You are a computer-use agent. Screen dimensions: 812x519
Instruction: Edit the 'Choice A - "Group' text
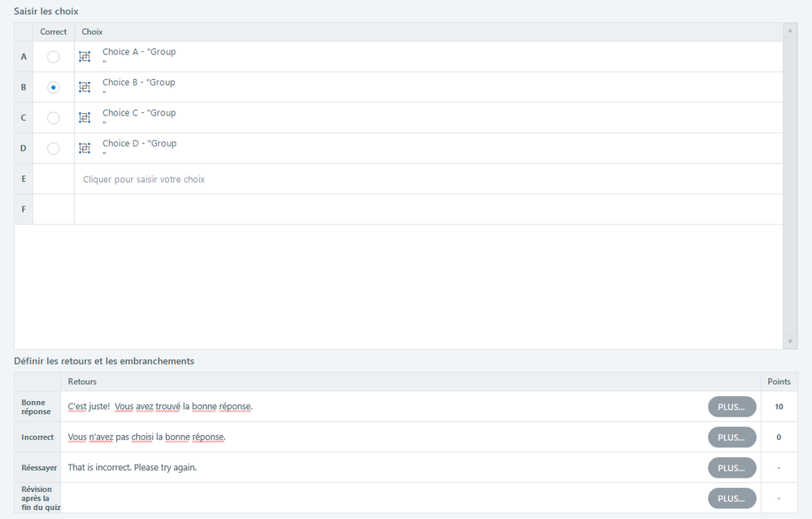pyautogui.click(x=139, y=52)
